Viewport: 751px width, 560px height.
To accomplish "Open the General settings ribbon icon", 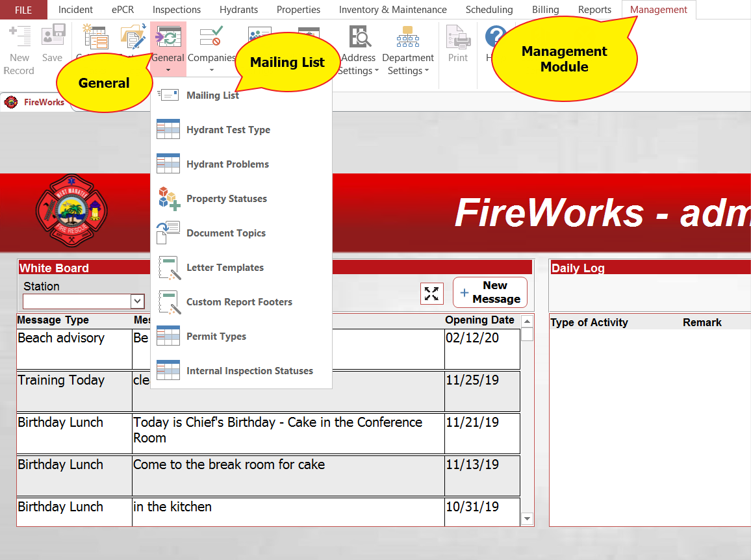I will tap(168, 38).
